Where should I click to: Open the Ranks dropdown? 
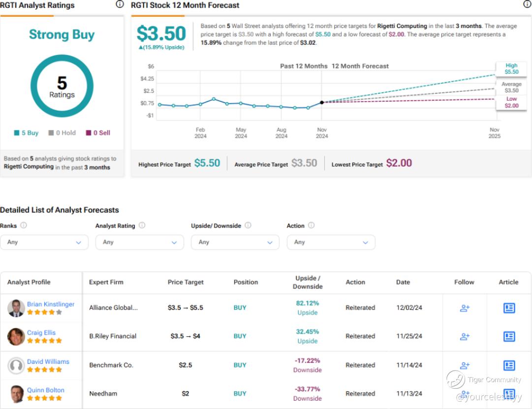pyautogui.click(x=44, y=242)
